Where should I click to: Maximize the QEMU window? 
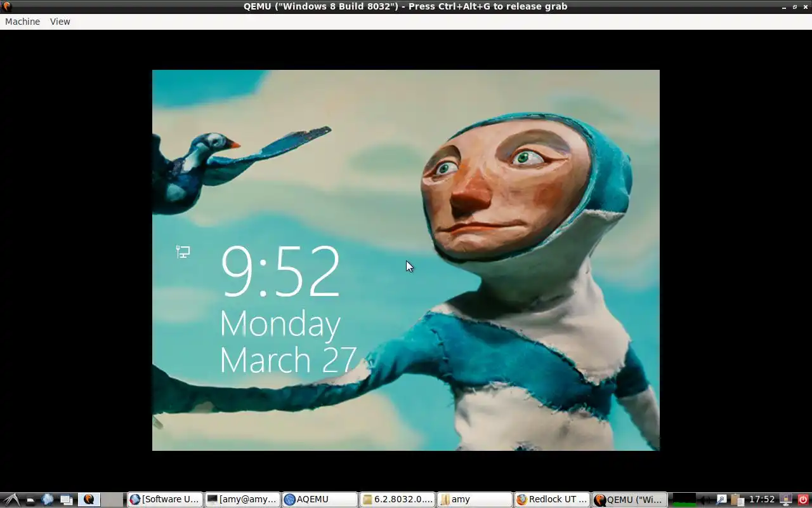coord(795,6)
